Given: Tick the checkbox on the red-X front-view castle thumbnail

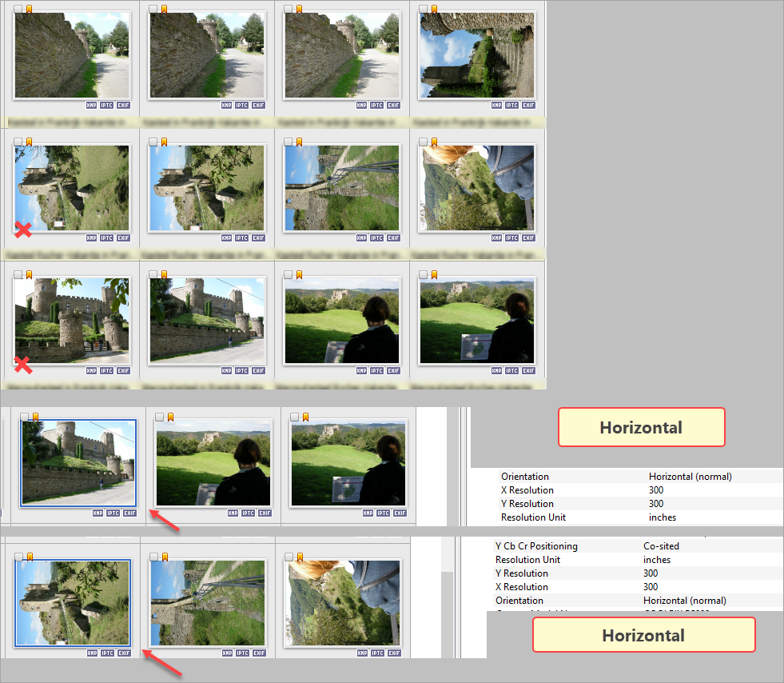Looking at the screenshot, I should [x=19, y=275].
